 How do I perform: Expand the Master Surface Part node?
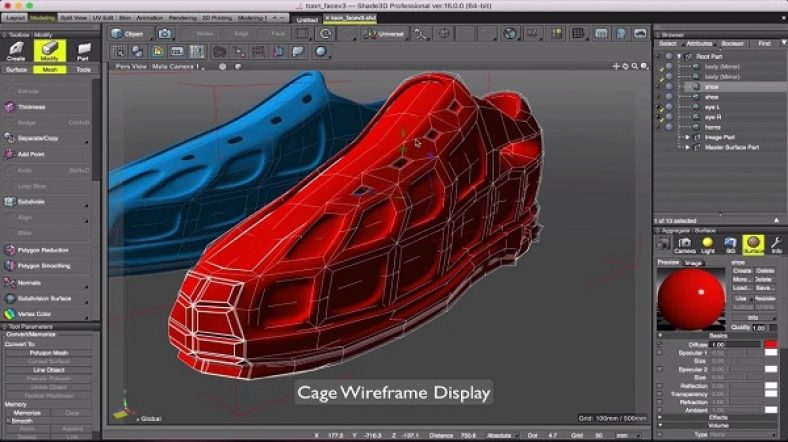coord(687,147)
